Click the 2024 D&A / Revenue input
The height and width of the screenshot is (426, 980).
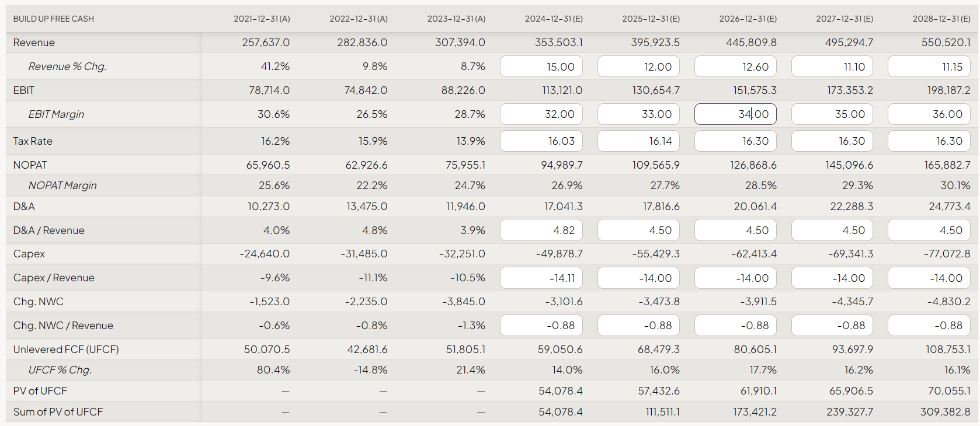coord(541,231)
